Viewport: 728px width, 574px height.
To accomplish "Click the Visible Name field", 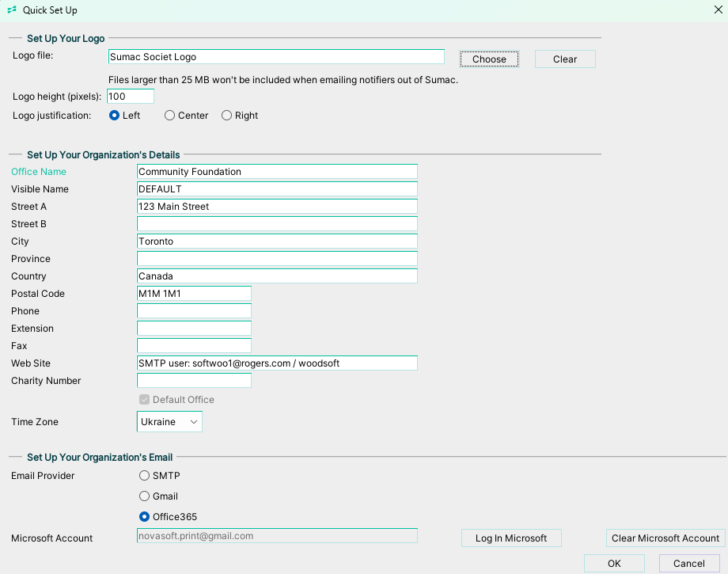I will [x=277, y=189].
